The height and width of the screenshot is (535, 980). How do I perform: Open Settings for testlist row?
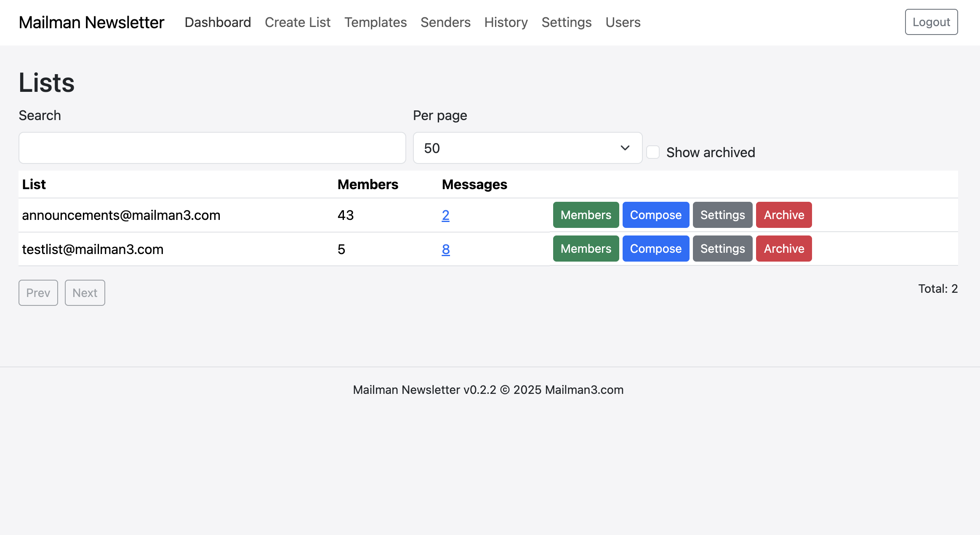click(x=722, y=249)
